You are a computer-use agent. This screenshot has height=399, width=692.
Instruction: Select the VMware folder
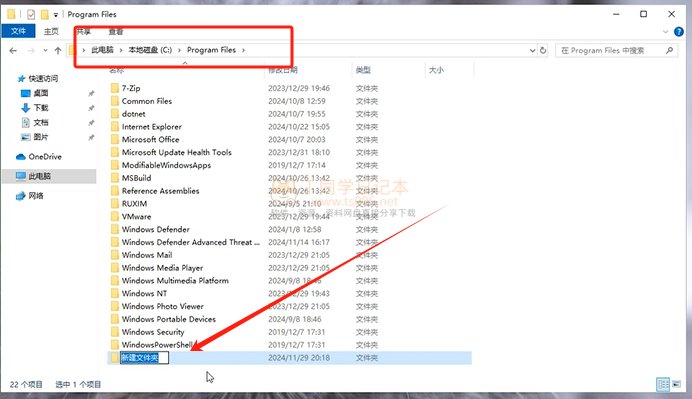pos(136,216)
